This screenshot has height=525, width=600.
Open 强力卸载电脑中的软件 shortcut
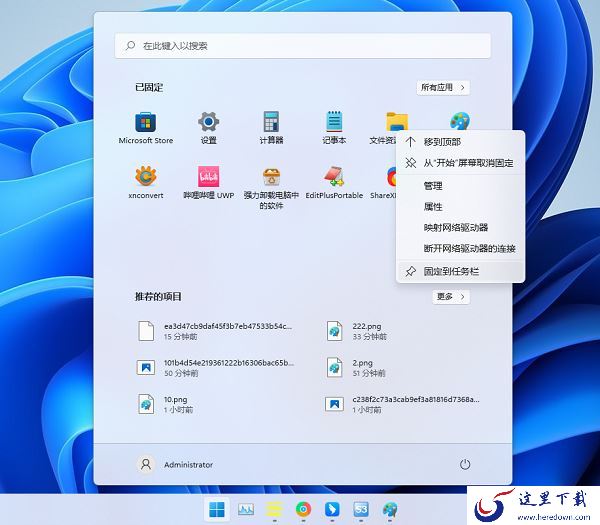[x=271, y=188]
